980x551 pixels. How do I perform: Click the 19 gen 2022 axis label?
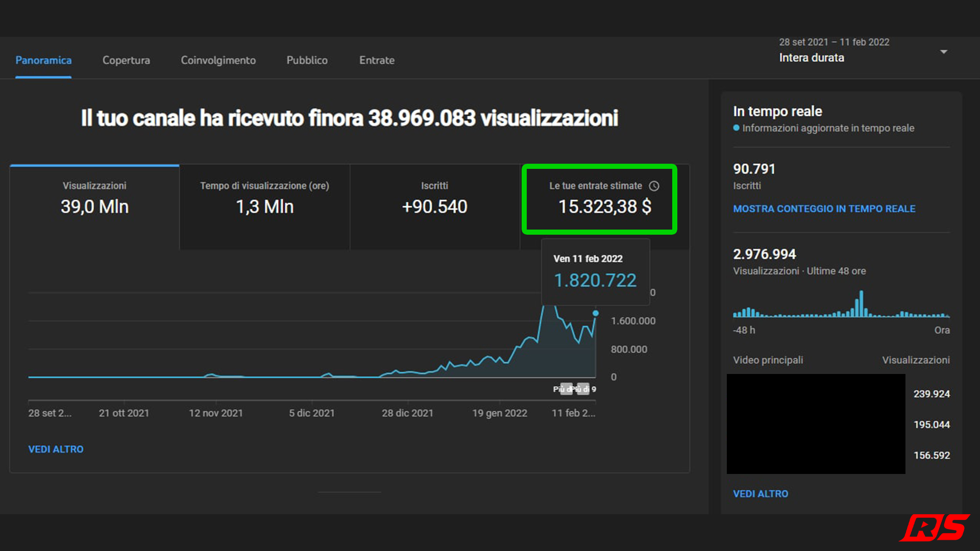pyautogui.click(x=500, y=413)
